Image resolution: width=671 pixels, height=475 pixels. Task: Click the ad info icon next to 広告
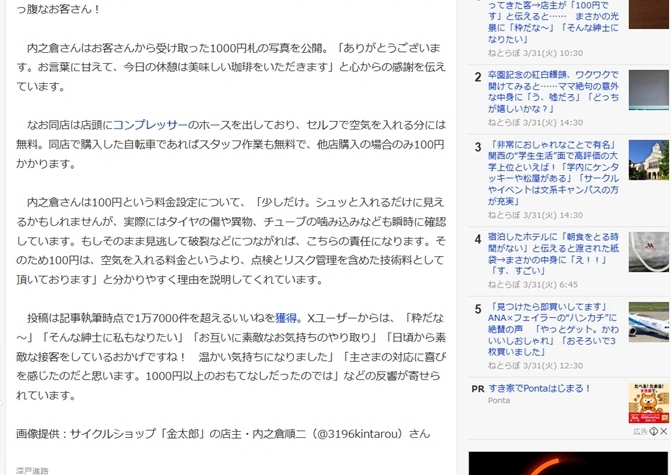tap(654, 431)
